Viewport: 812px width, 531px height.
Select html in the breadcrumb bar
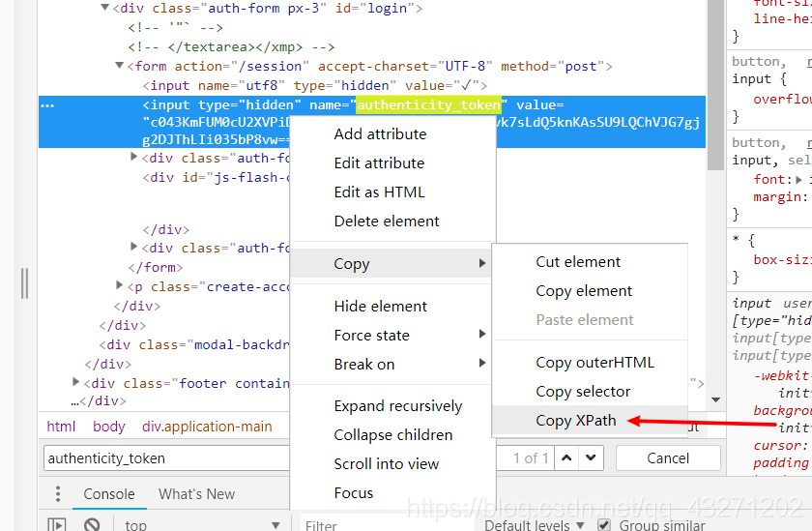tap(61, 427)
